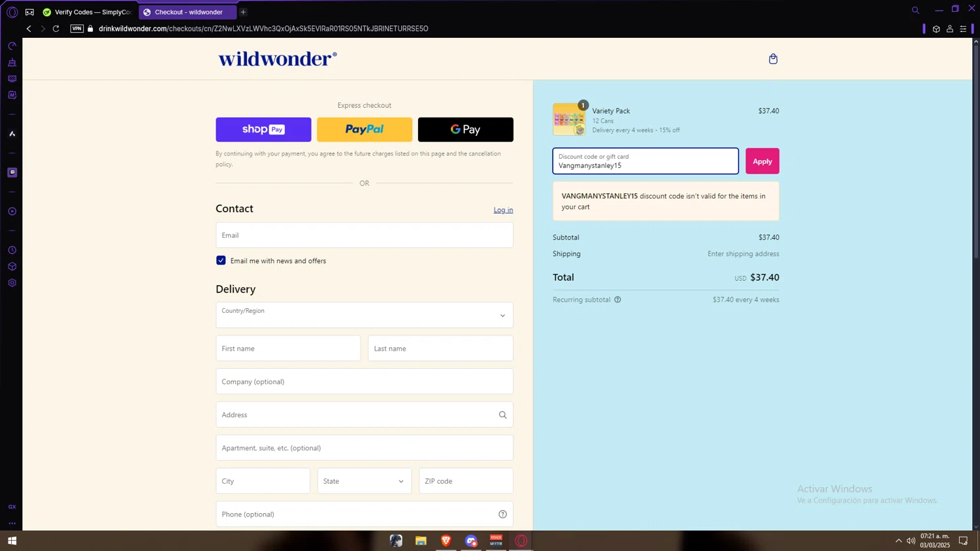
Task: Focus the Last name field
Action: [440, 349]
